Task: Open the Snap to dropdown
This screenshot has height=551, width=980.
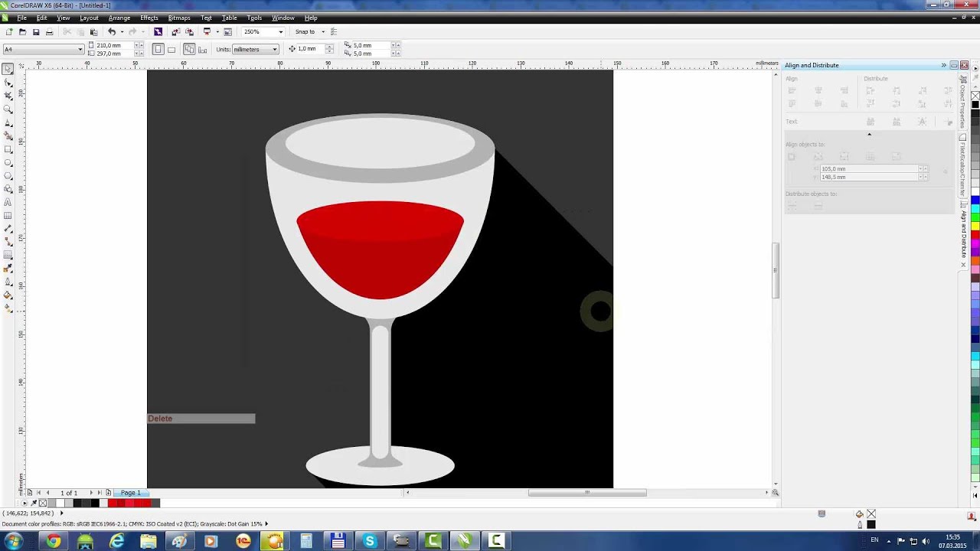Action: pos(322,32)
